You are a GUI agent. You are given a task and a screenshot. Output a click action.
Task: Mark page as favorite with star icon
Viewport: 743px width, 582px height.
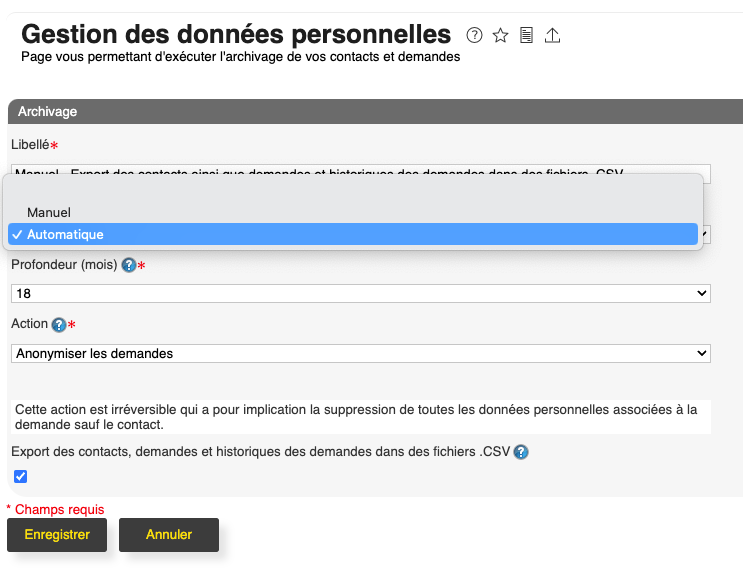click(501, 35)
